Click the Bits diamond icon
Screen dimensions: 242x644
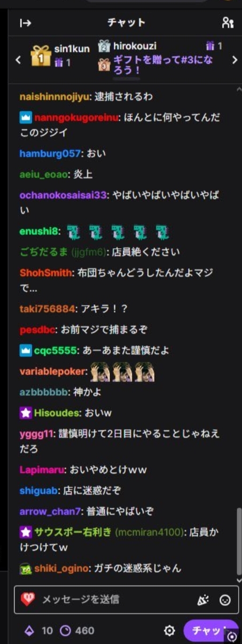30,631
